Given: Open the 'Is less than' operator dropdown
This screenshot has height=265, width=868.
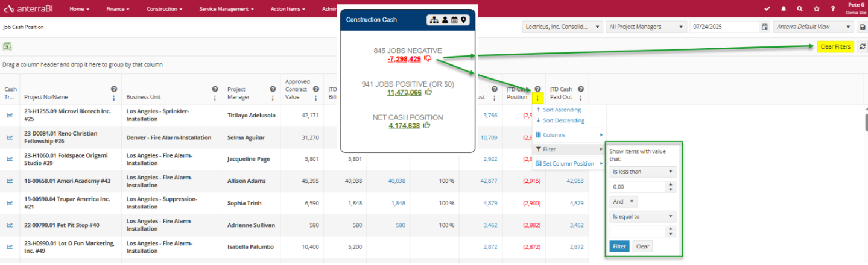Looking at the screenshot, I should (x=643, y=172).
